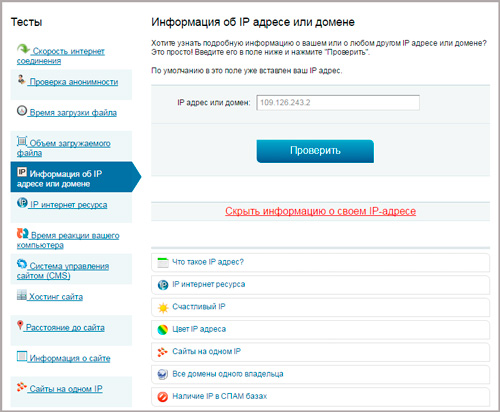This screenshot has height=412, width=500.
Task: Click the green arrow internet speed icon
Action: click(23, 49)
